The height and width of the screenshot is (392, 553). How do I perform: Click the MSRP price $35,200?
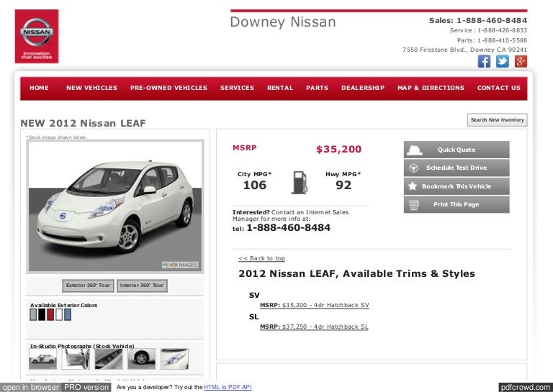(x=338, y=150)
